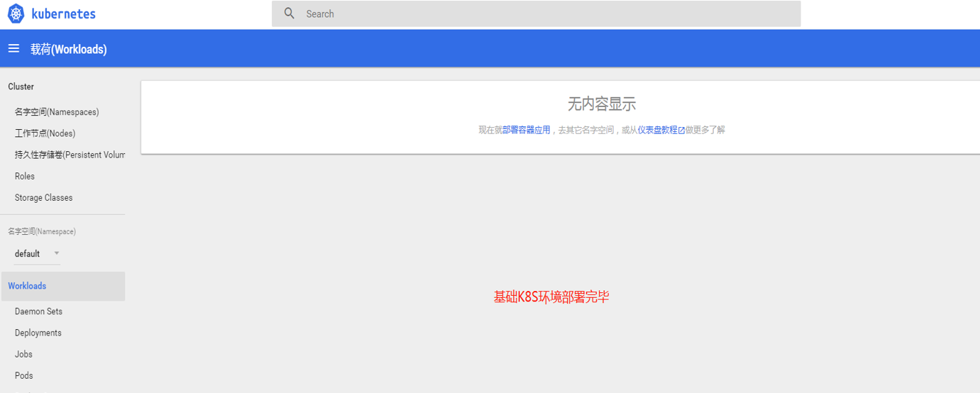Open 持久性存储卷 Persistent Volumes item

70,155
